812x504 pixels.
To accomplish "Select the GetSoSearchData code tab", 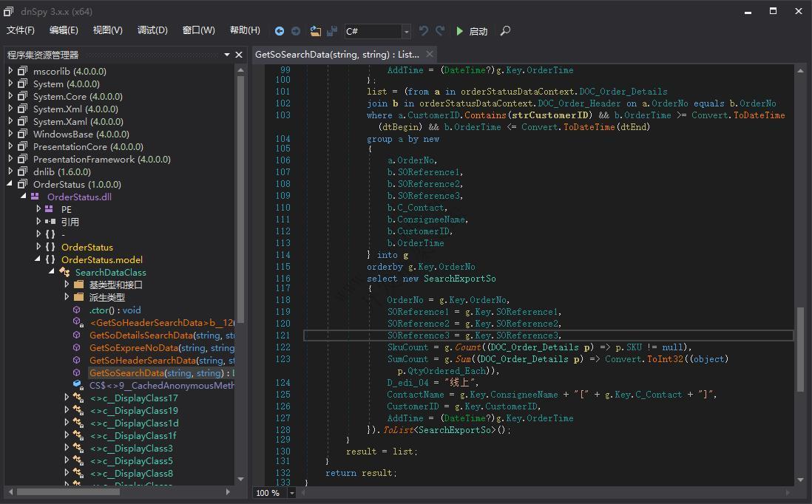I will click(x=336, y=54).
